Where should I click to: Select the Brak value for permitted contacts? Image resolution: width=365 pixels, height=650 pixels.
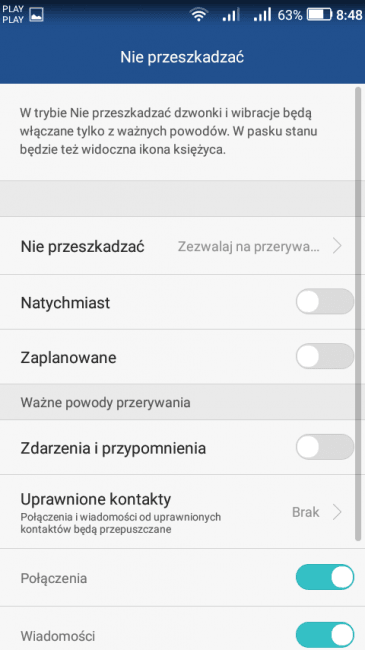point(306,512)
